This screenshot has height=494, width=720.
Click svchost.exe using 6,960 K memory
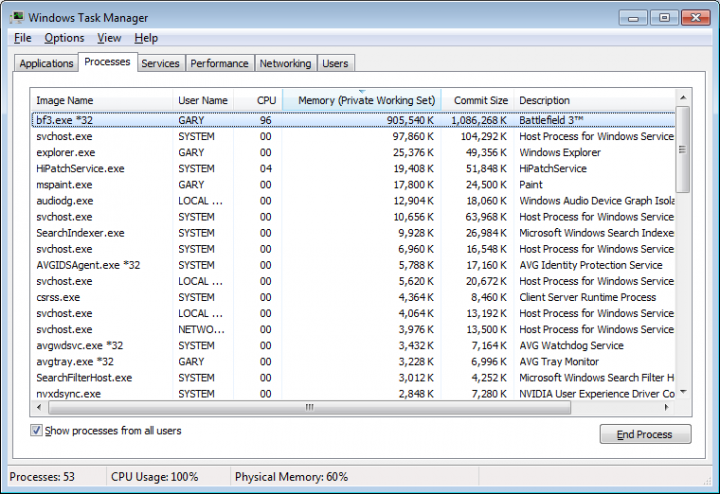coord(353,249)
